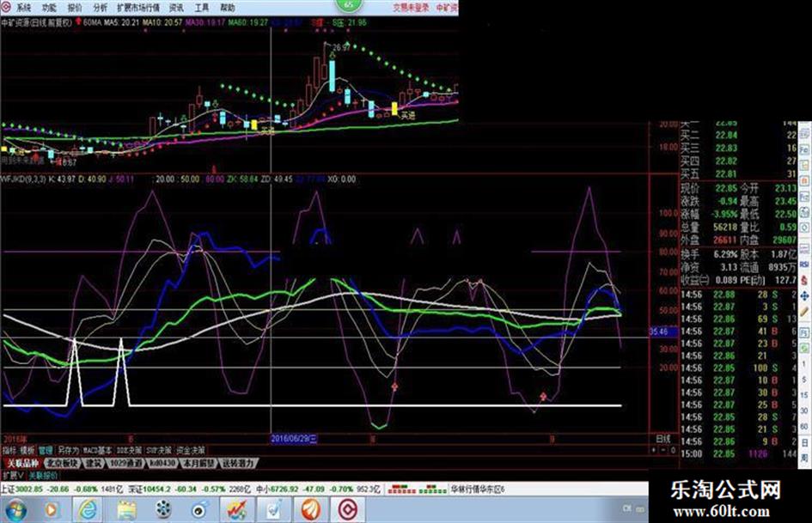Click the 另存为 button below chart
Screen dimensions: 812x523
(x=69, y=450)
